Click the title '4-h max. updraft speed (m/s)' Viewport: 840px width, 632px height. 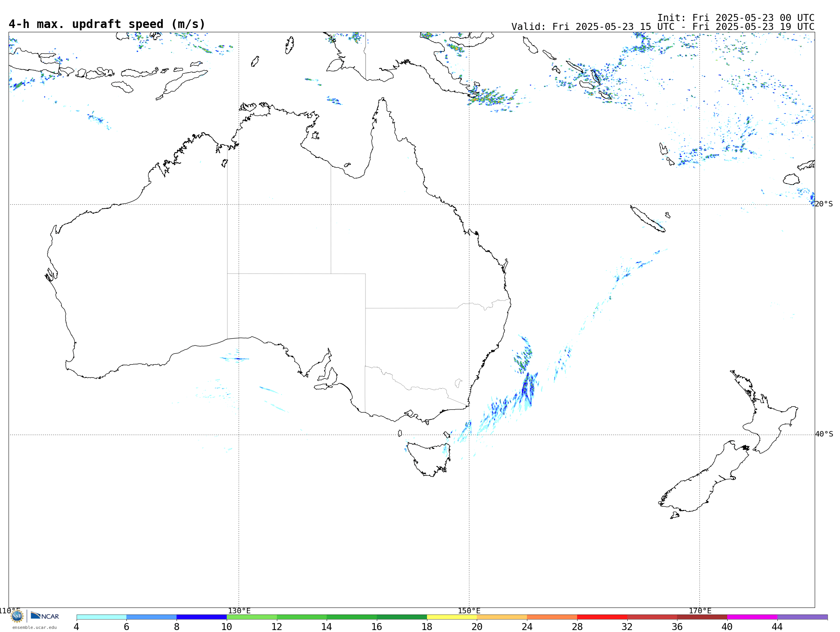pyautogui.click(x=107, y=24)
